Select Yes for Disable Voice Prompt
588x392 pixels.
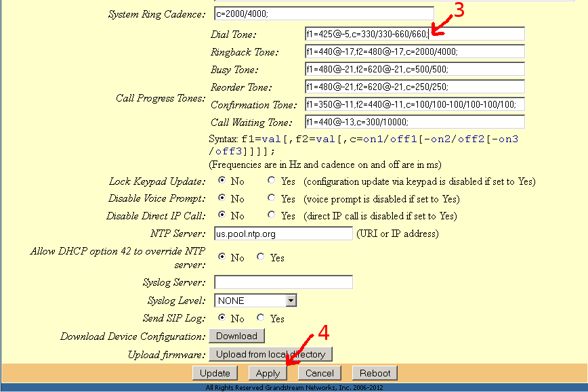[x=272, y=198]
